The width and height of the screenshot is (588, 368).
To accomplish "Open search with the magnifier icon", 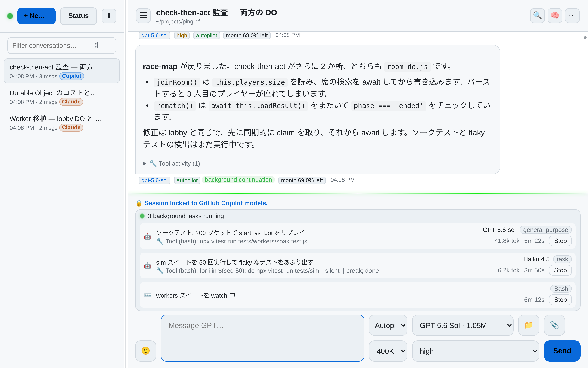I will coord(537,16).
